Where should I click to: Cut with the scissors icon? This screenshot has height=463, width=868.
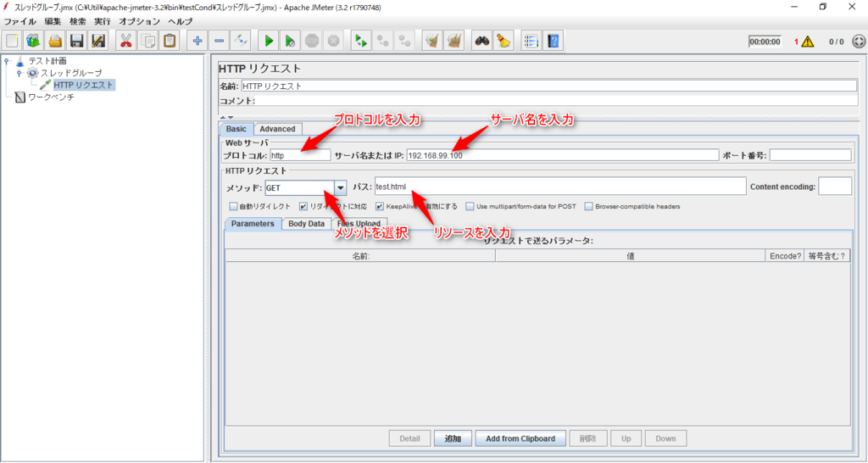tap(126, 41)
